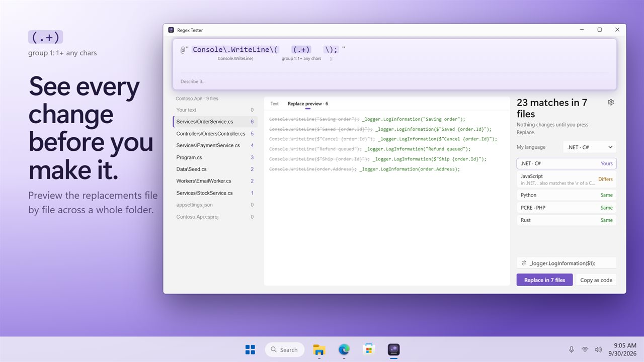Switch to the Text tab
This screenshot has height=362, width=644.
[x=274, y=104]
